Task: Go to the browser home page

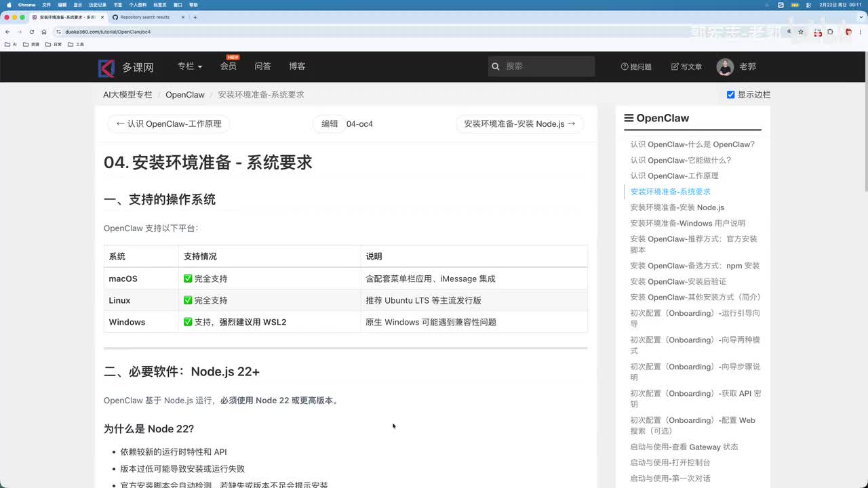Action: [44, 32]
